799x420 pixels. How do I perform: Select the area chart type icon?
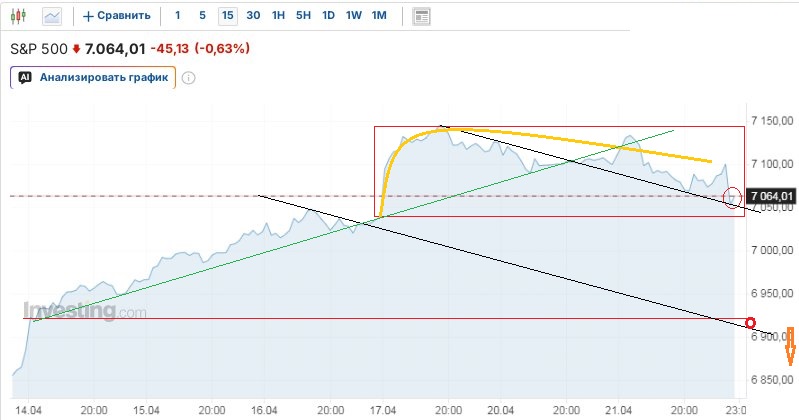pos(51,16)
